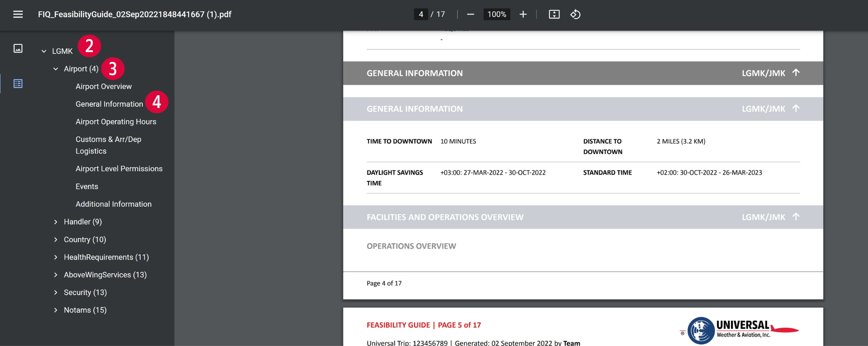Click the 'FEASIBILITY GUIDE | PAGE 5 of 17' header
868x346 pixels.
click(424, 325)
